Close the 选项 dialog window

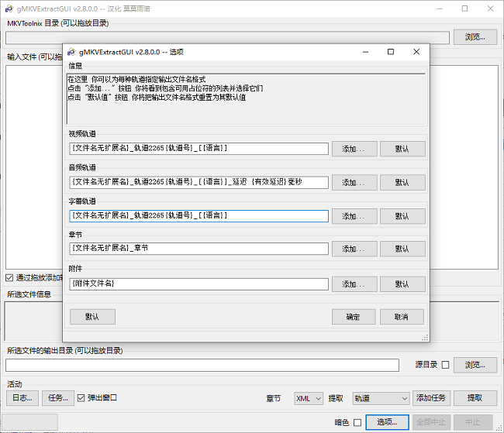tap(416, 52)
